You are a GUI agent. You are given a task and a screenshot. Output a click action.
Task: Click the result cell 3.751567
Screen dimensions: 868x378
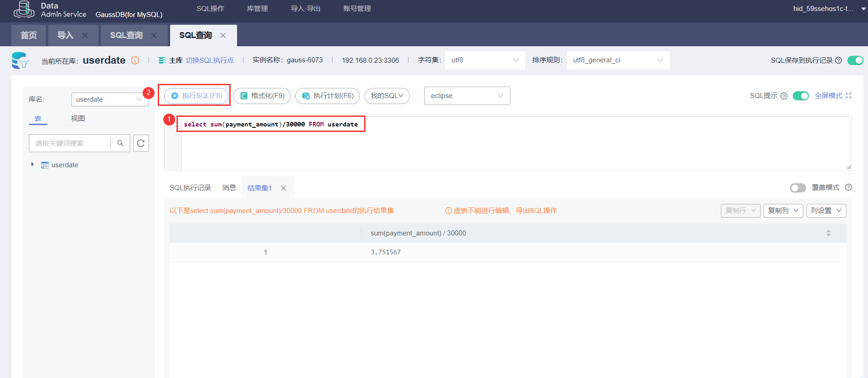point(386,252)
